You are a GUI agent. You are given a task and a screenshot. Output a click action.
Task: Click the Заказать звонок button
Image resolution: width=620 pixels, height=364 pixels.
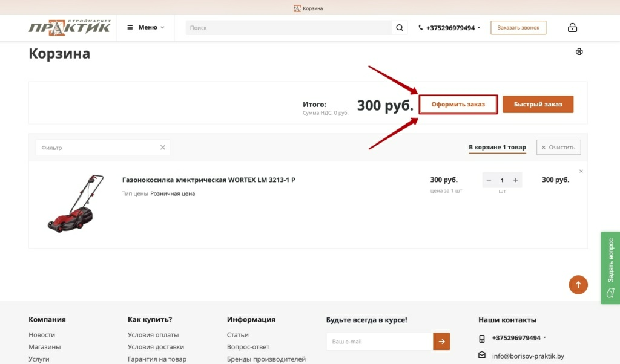518,28
